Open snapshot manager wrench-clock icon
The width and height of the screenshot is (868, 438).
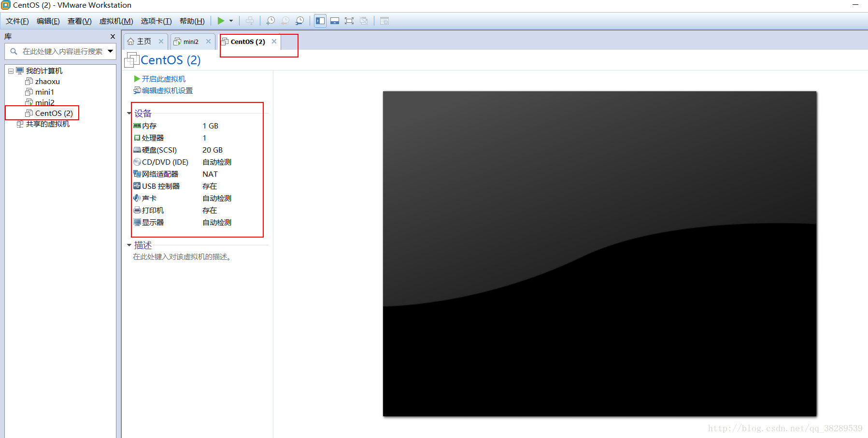coord(299,21)
